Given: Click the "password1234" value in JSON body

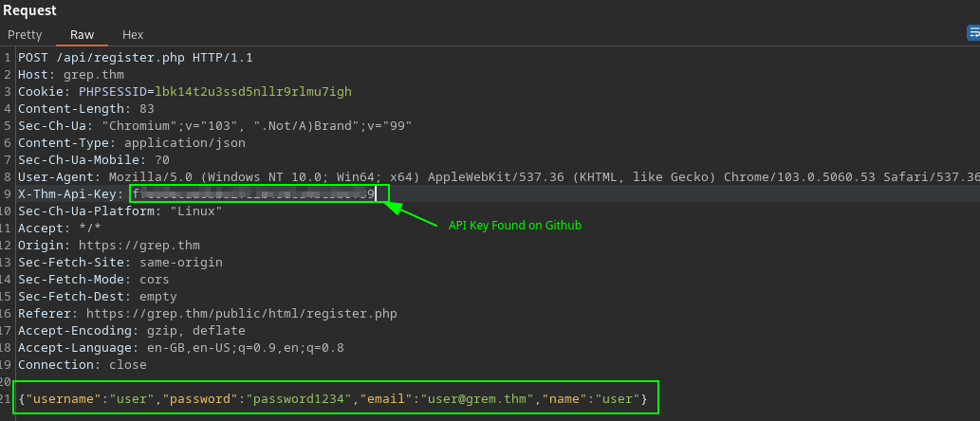Looking at the screenshot, I should pyautogui.click(x=299, y=398).
